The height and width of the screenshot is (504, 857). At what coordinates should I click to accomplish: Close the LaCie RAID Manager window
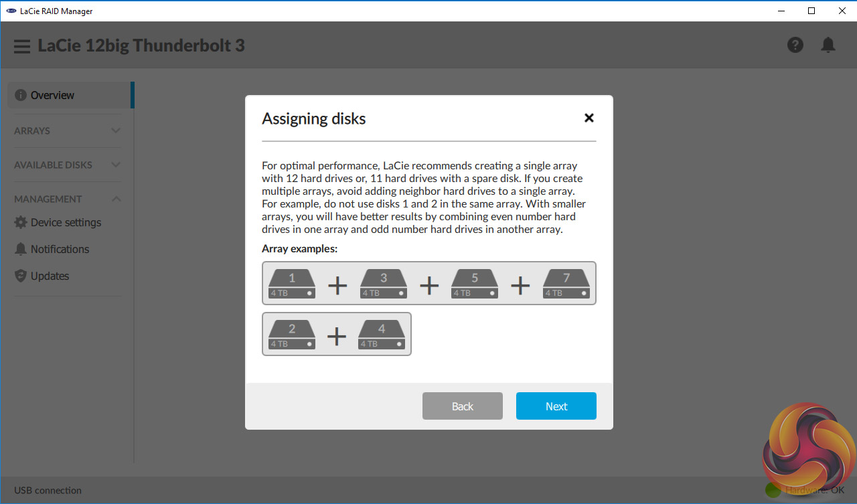point(842,11)
